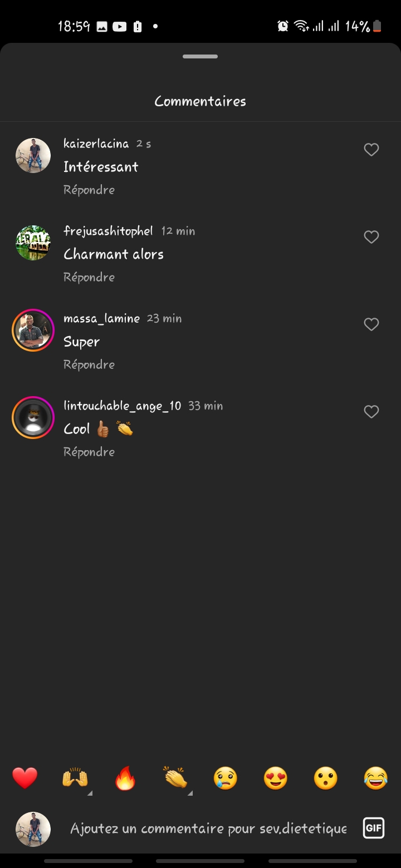This screenshot has width=401, height=868.
Task: Focus the add comment text field
Action: (x=208, y=828)
